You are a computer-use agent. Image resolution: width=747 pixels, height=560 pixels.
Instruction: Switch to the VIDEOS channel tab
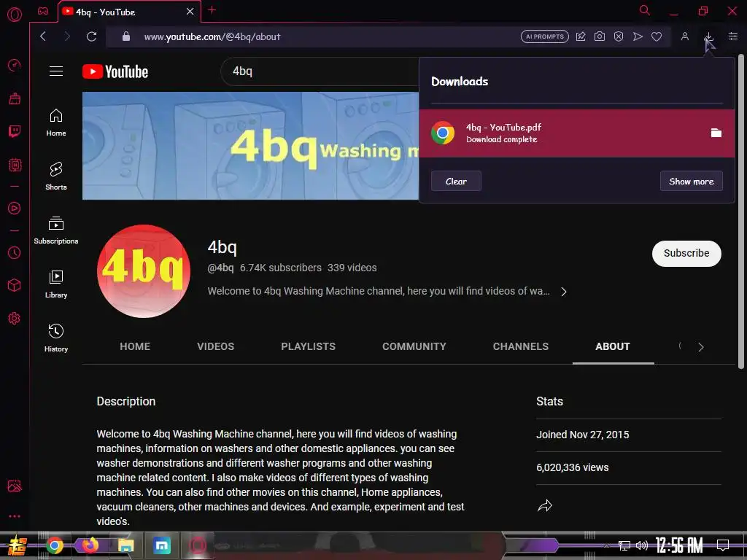pyautogui.click(x=216, y=346)
